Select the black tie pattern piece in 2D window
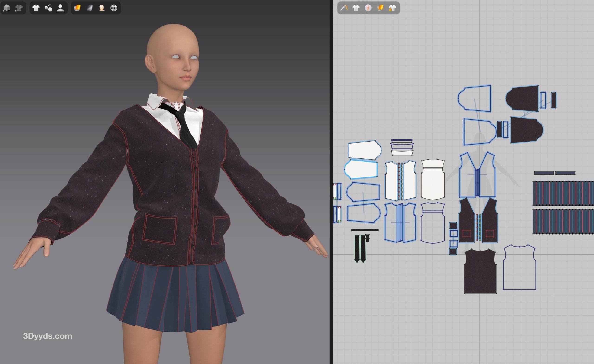The image size is (594, 364). (x=357, y=248)
